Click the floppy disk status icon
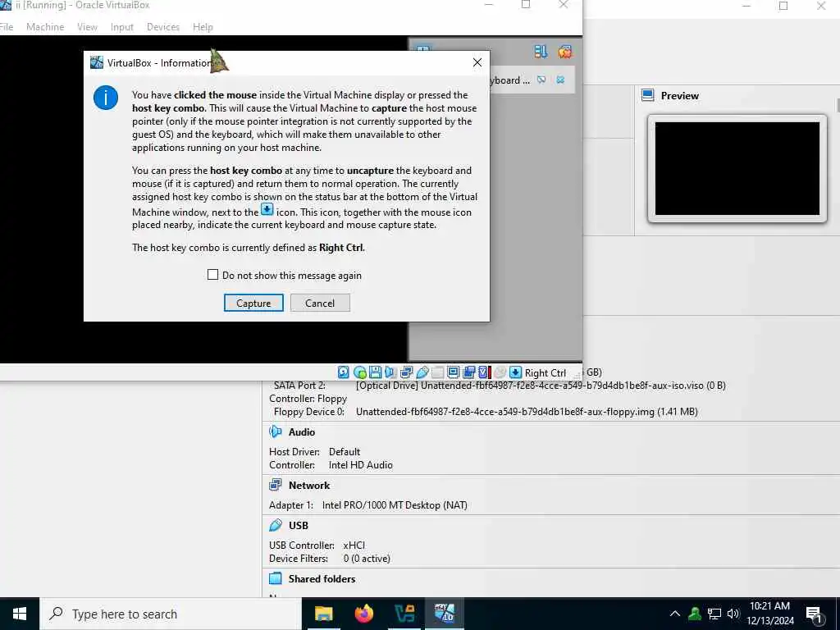Viewport: 840px width, 630px height. (375, 372)
